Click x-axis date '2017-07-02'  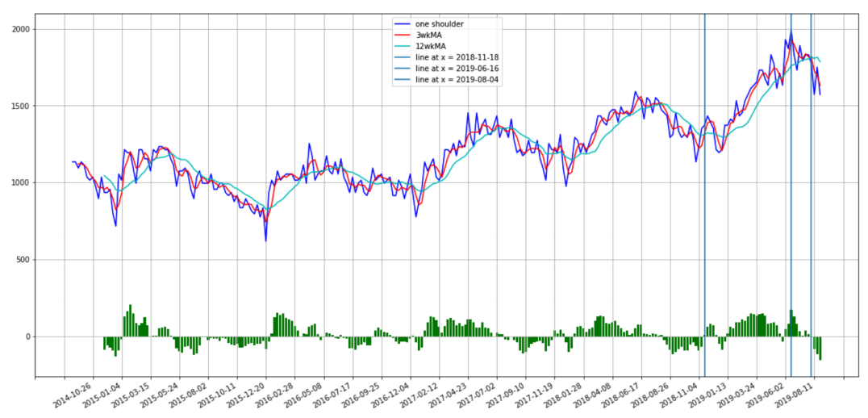[476, 394]
